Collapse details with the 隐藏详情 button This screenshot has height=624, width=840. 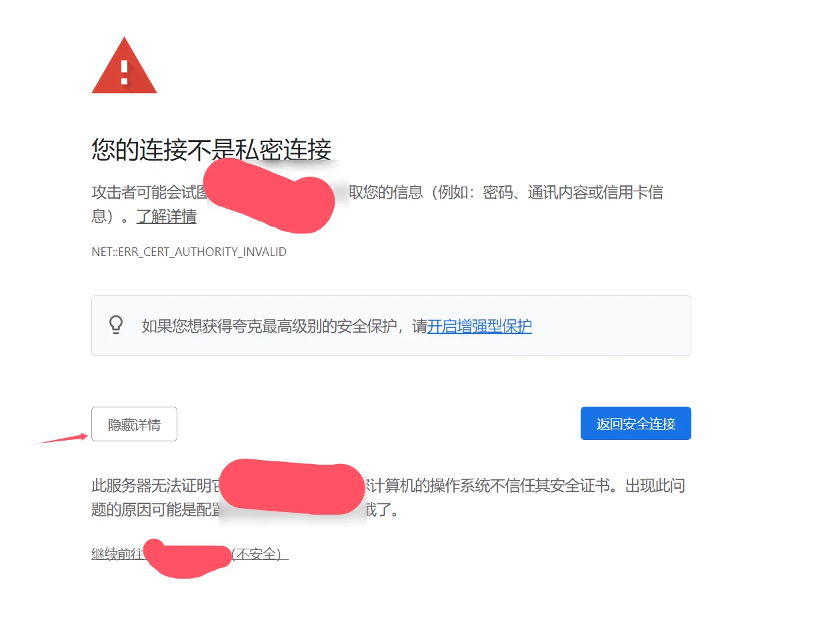134,424
